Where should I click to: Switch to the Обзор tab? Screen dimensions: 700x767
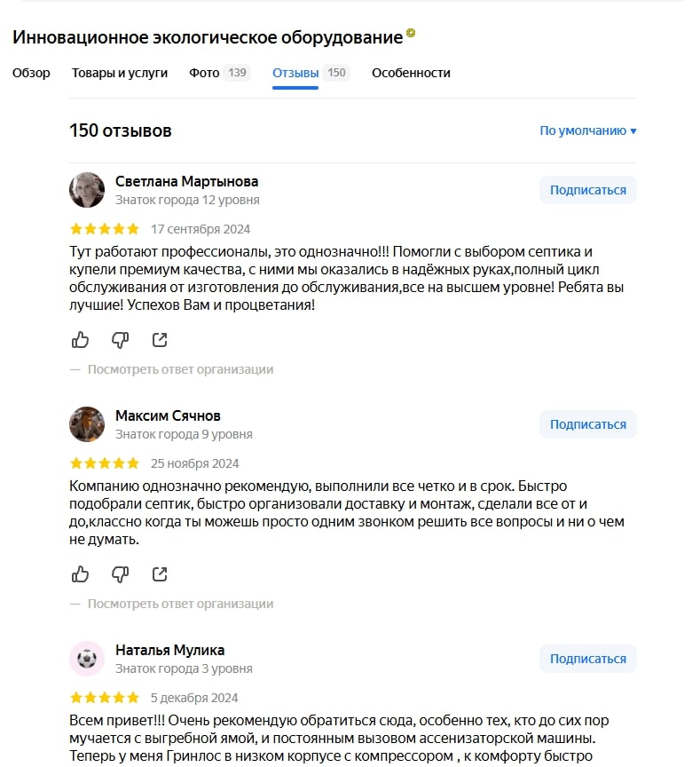(x=31, y=73)
